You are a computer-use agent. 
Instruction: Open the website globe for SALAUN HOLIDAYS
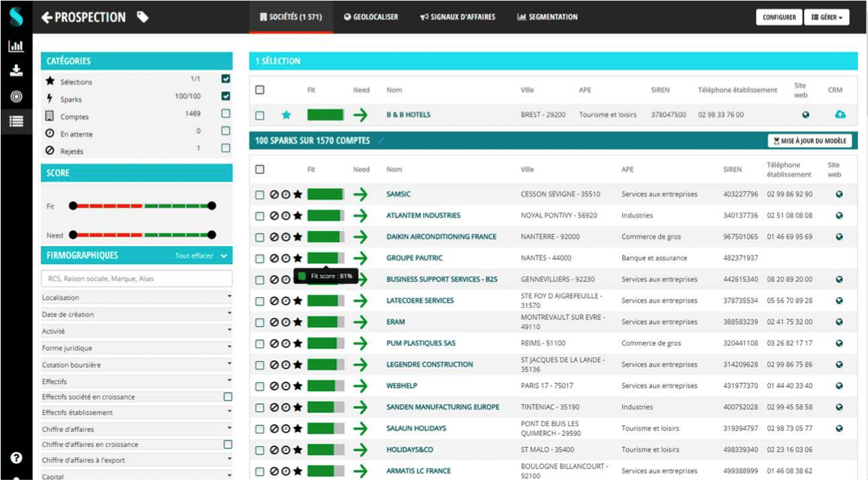tap(839, 428)
